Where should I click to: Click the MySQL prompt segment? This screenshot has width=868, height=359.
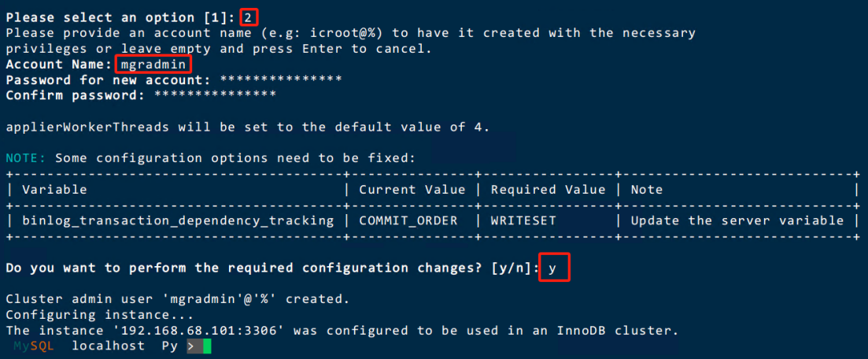[34, 346]
